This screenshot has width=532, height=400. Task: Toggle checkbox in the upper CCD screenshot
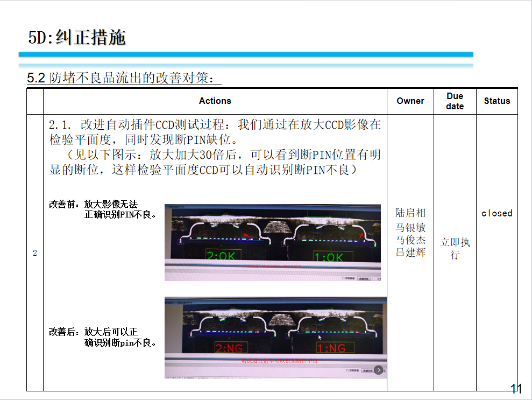click(343, 278)
